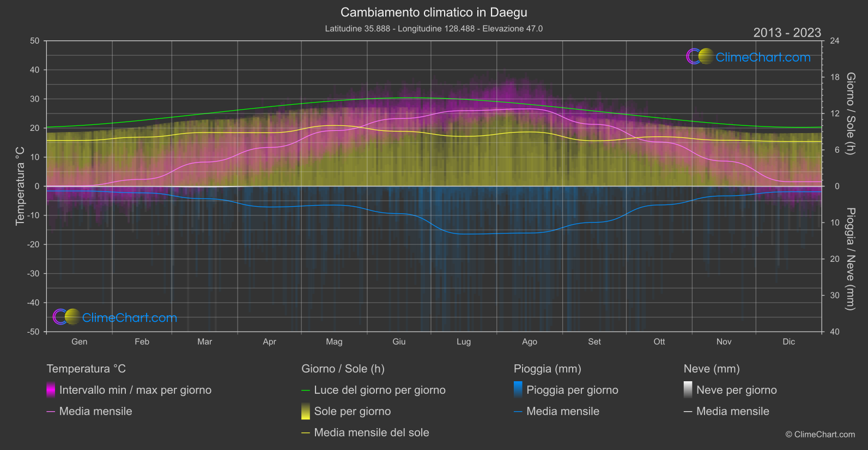Click the 'Feb' month label
Viewport: 868px width, 450px height.
142,341
